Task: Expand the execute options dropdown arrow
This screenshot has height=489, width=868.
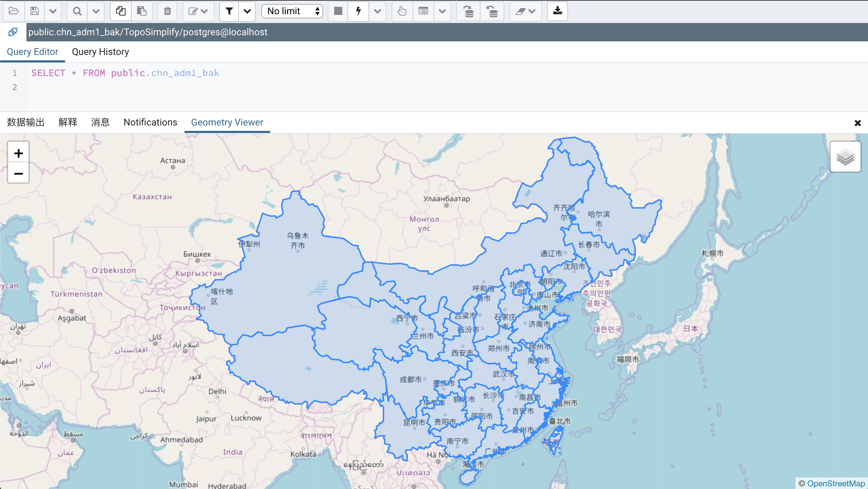Action: pos(377,11)
